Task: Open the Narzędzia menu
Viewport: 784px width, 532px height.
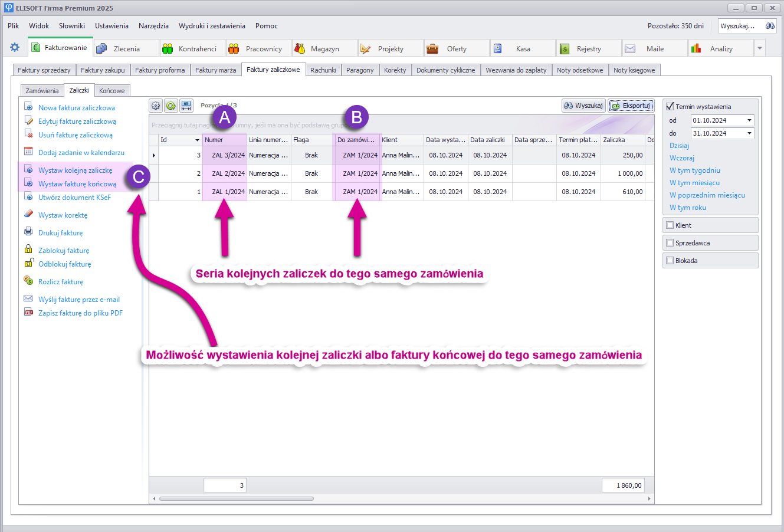Action: click(x=153, y=26)
